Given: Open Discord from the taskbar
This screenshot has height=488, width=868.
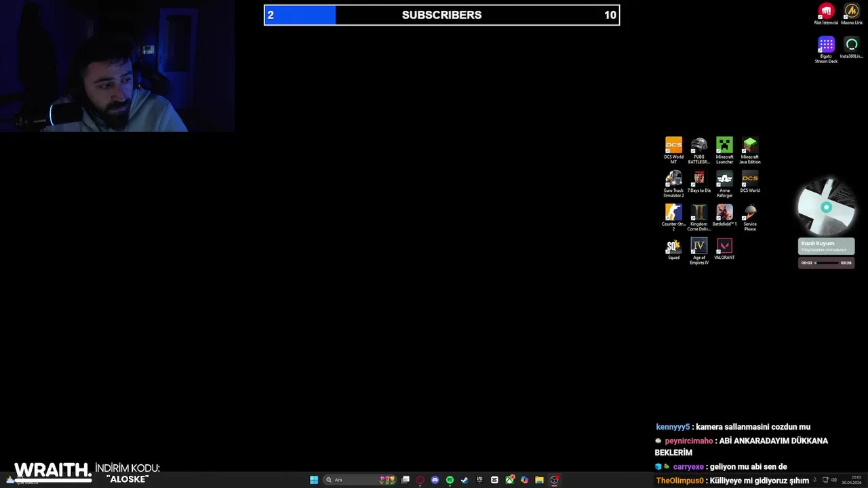Looking at the screenshot, I should tap(435, 480).
